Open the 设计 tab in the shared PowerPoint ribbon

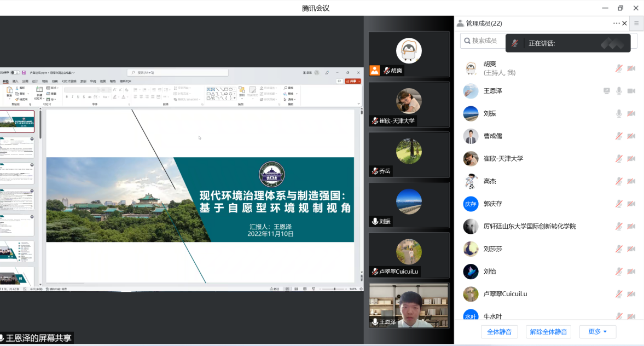click(35, 81)
